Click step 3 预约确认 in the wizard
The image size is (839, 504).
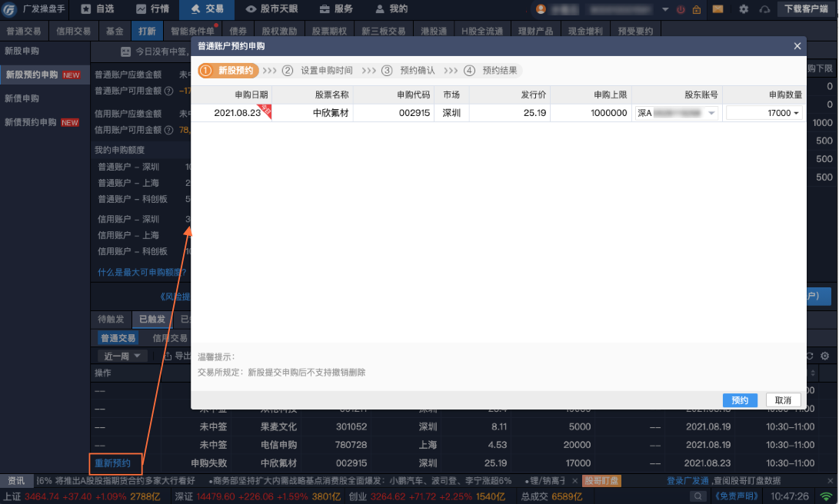408,71
